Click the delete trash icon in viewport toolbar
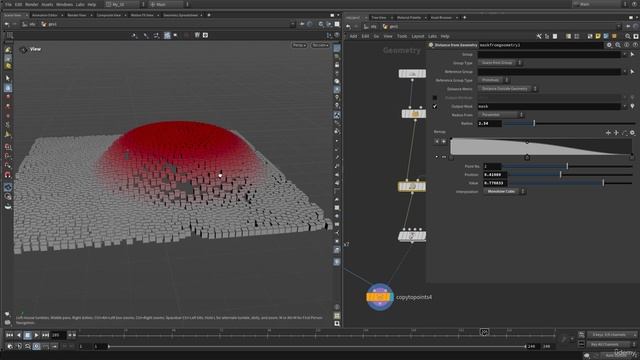The height and width of the screenshot is (360, 640). (197, 35)
